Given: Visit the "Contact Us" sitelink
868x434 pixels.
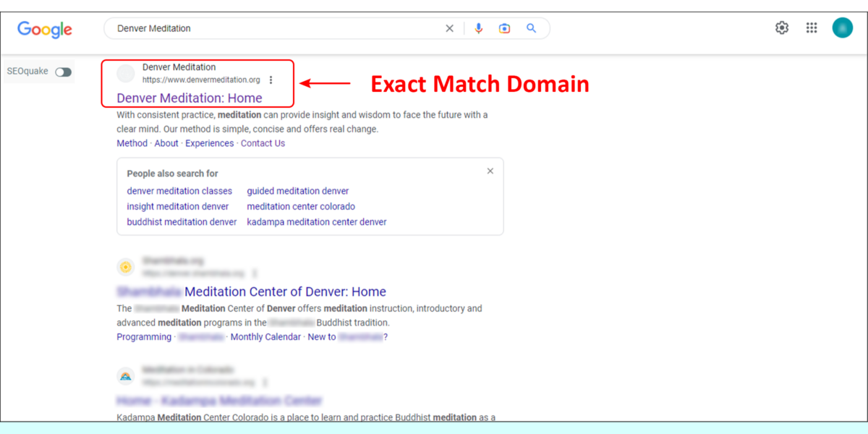Looking at the screenshot, I should [x=263, y=142].
